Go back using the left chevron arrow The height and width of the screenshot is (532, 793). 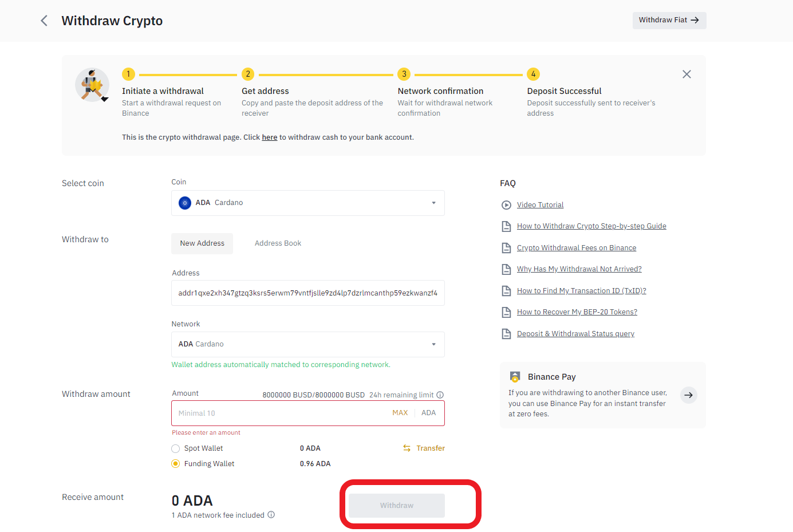(x=44, y=21)
